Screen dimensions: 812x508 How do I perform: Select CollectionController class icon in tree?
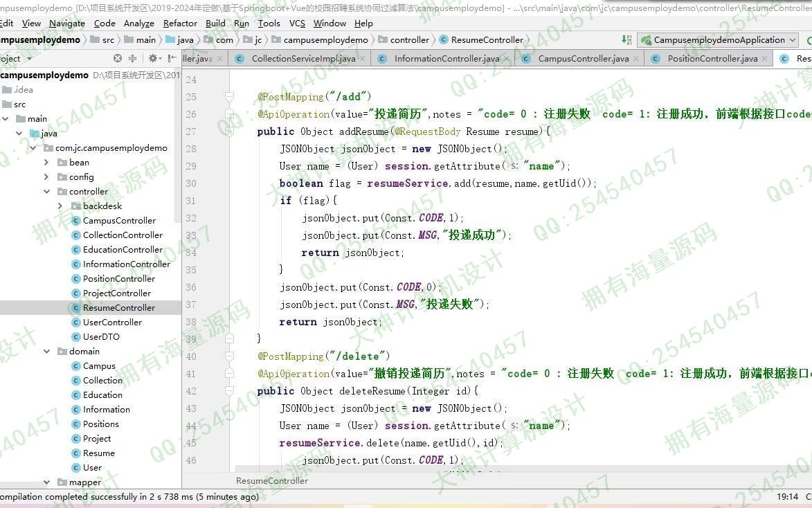(x=75, y=235)
